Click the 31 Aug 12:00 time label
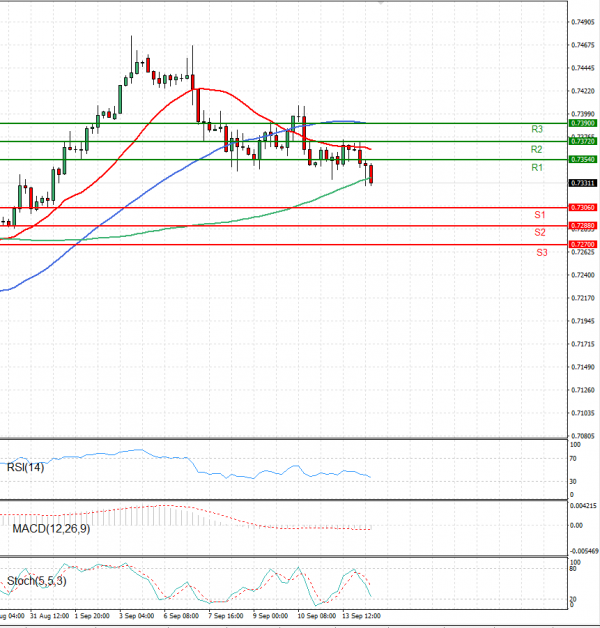Image resolution: width=600 pixels, height=628 pixels. tap(49, 616)
